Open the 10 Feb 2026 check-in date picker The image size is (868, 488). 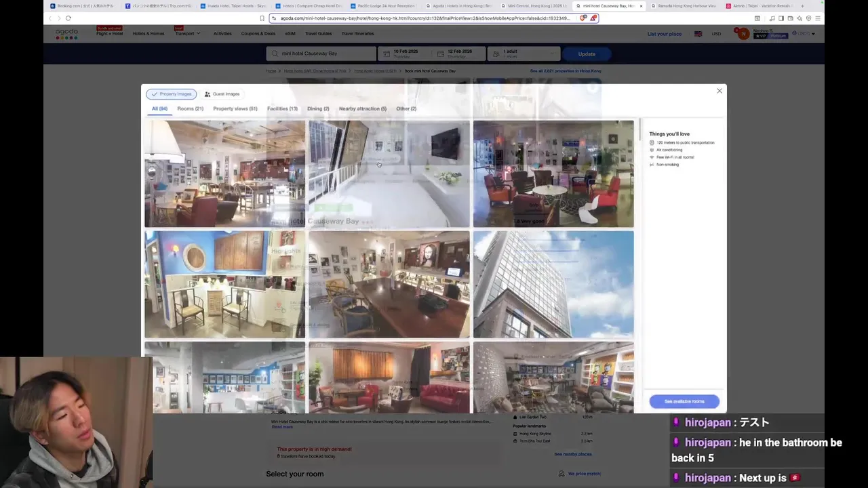405,54
